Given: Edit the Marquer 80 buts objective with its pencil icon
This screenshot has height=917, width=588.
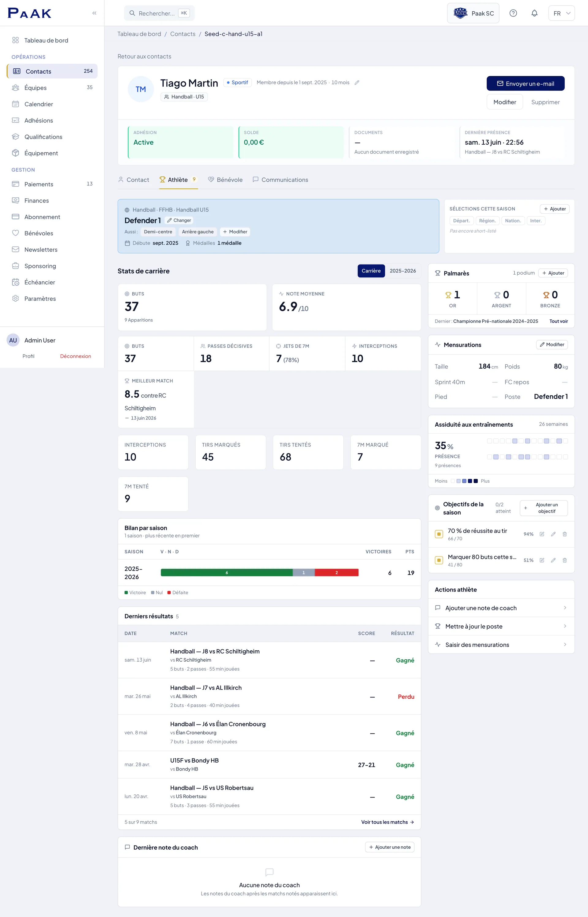Looking at the screenshot, I should point(553,560).
